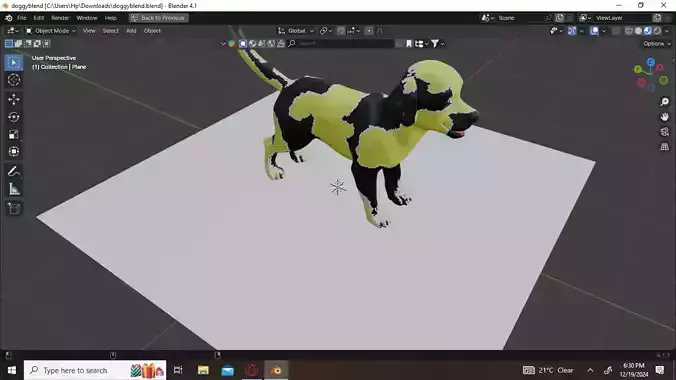This screenshot has height=380, width=676.
Task: Pick the Rotate tool
Action: [x=14, y=117]
